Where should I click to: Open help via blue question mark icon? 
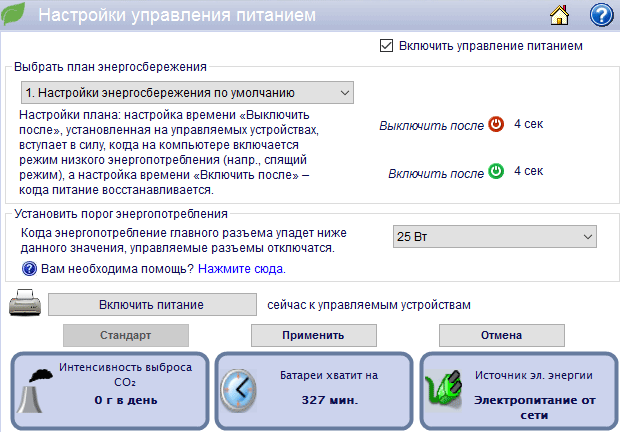click(601, 15)
